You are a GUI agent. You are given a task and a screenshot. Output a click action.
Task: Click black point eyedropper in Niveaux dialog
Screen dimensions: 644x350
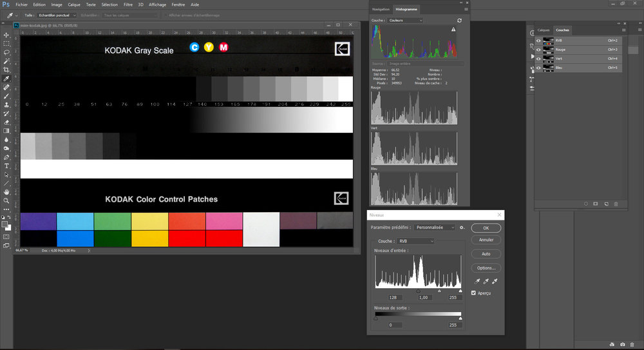coord(477,281)
